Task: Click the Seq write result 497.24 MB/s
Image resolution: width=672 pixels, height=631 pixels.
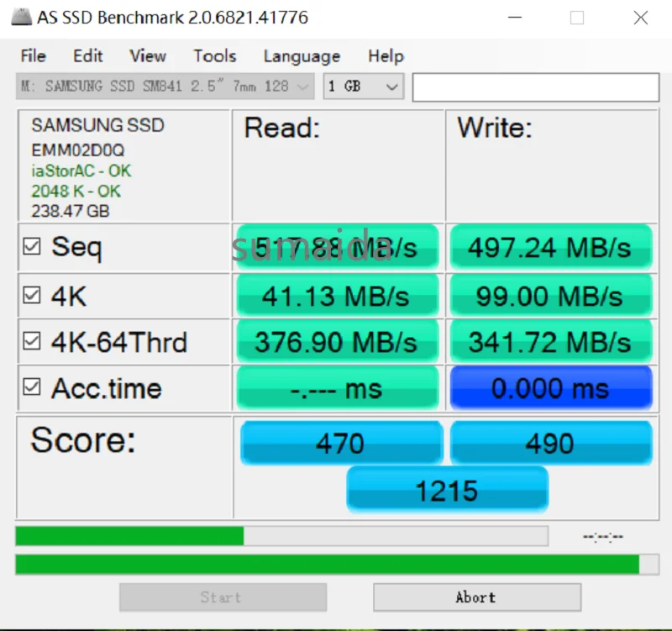Action: tap(551, 247)
